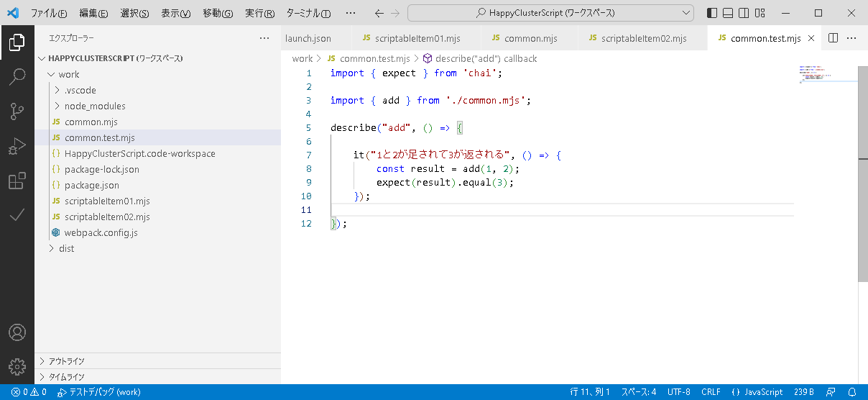Image resolution: width=868 pixels, height=400 pixels.
Task: Open the 実行 menu
Action: coord(259,13)
